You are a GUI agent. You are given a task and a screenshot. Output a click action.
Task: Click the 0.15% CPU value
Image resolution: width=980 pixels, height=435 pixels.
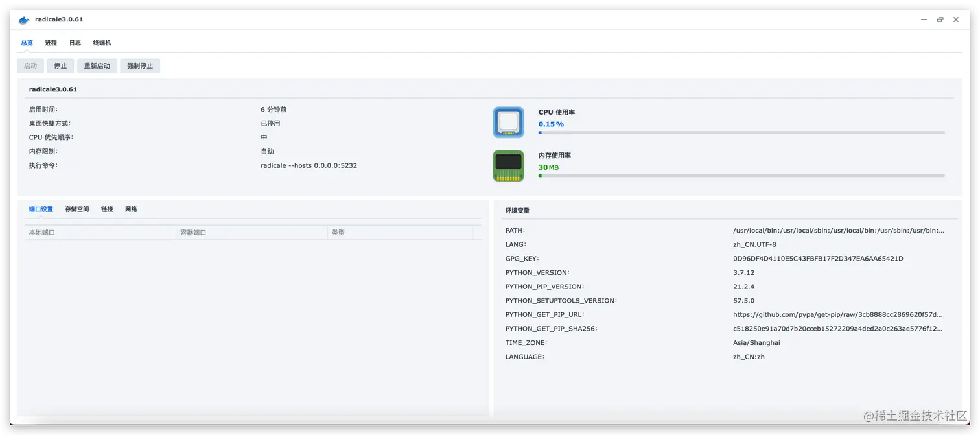pos(551,124)
